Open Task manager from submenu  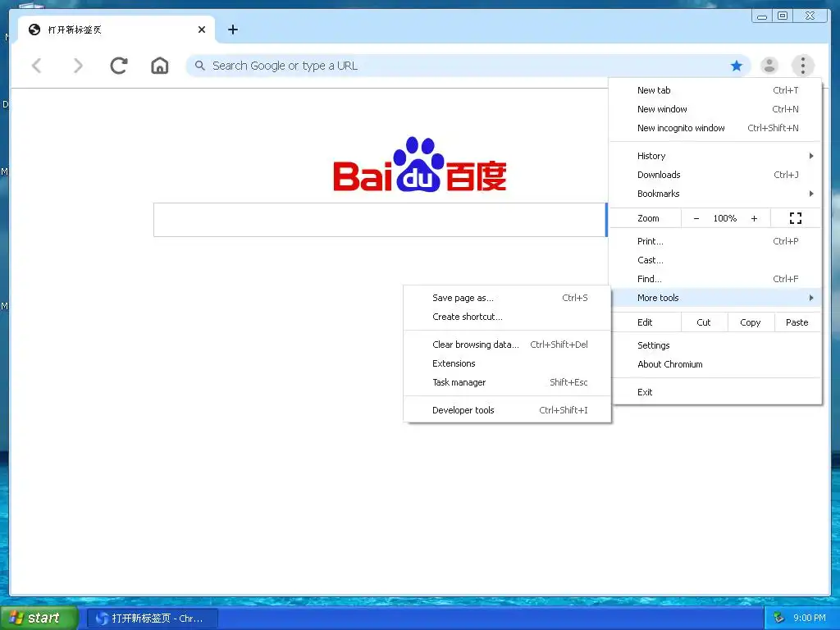(507, 382)
